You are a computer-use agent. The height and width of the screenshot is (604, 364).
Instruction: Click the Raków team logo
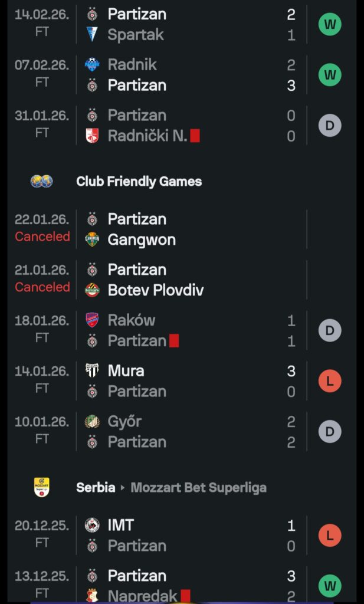pyautogui.click(x=92, y=320)
